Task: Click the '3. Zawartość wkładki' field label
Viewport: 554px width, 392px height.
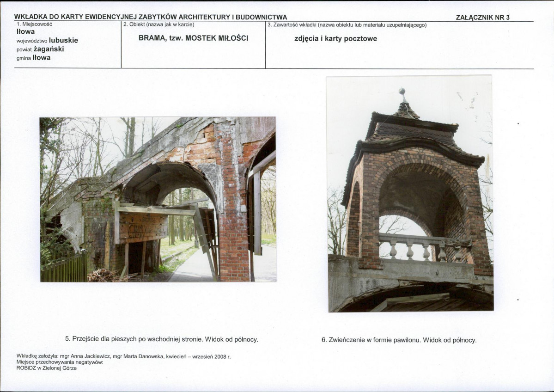Action: click(347, 24)
